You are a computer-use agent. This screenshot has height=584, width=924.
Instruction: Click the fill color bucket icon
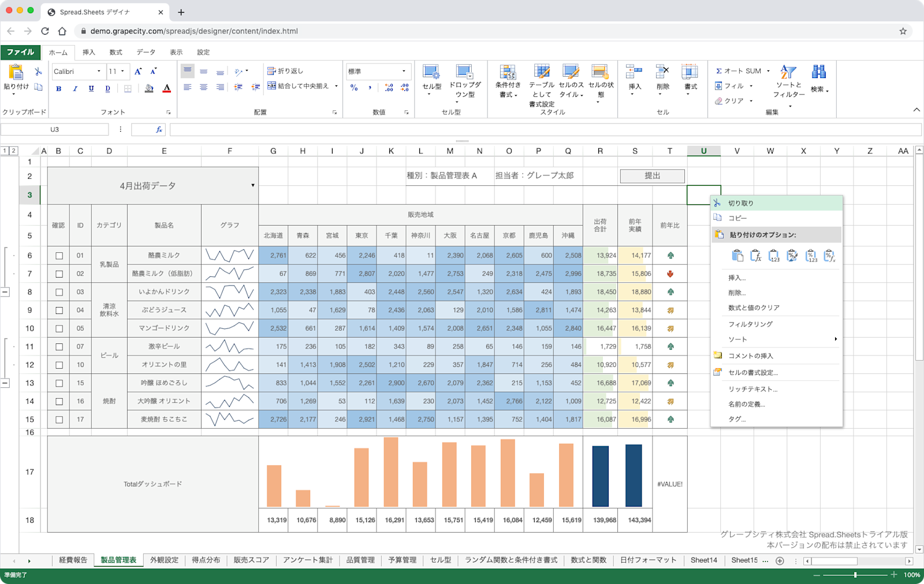149,88
